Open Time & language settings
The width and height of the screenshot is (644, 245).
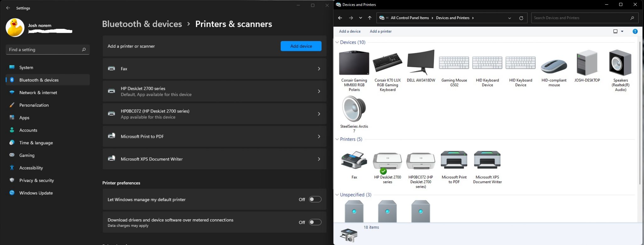coord(48,143)
